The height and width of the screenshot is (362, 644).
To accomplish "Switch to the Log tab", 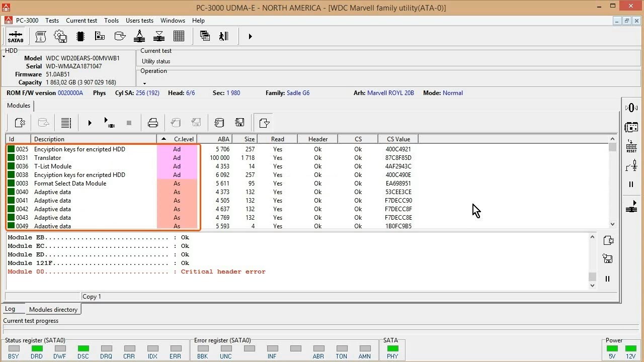I will pyautogui.click(x=10, y=309).
